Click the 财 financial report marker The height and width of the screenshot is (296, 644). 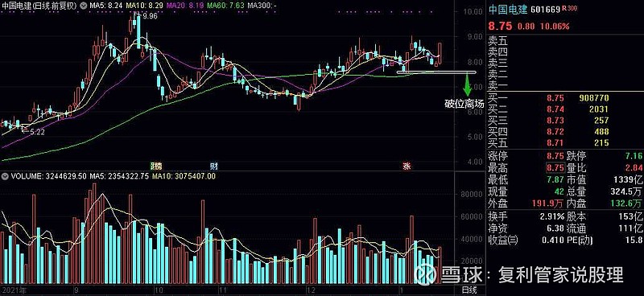coord(213,166)
